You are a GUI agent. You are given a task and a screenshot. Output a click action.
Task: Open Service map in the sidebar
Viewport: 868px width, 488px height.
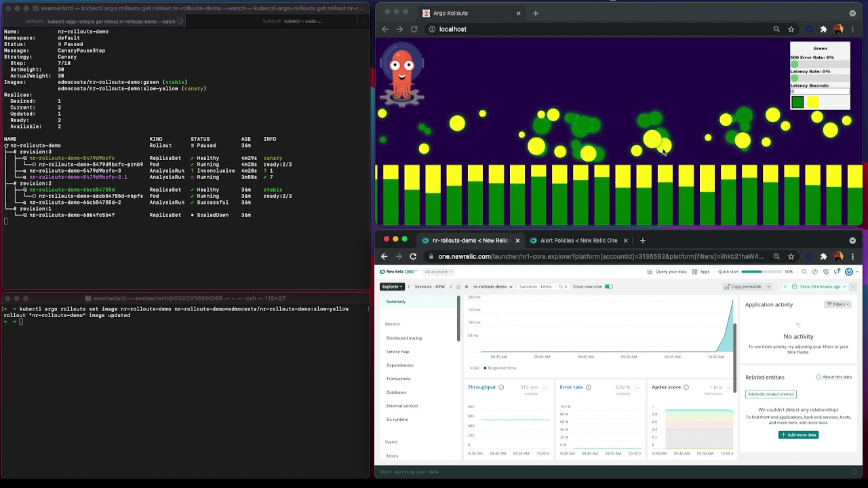coord(398,352)
